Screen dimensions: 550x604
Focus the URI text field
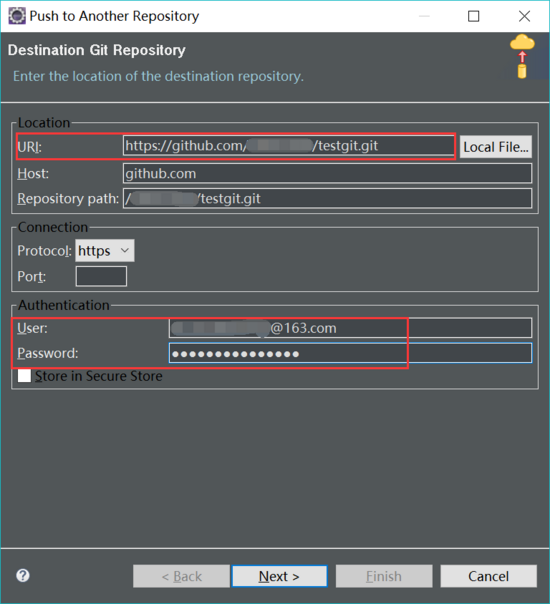click(x=288, y=146)
